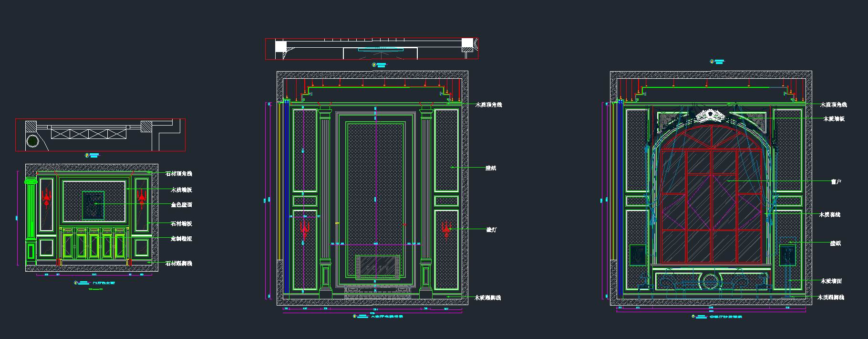Click the 石材踢脚线 label in left elevation
Image resolution: width=868 pixels, height=339 pixels.
(178, 263)
